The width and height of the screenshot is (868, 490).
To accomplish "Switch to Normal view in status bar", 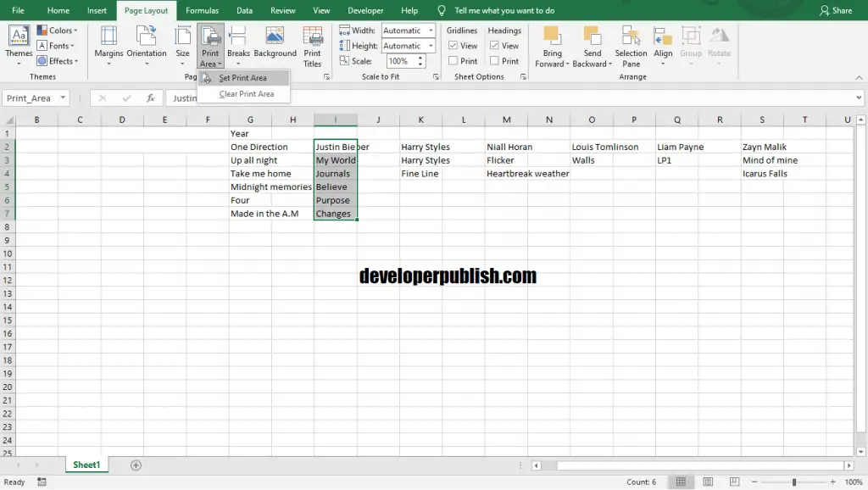I will (x=681, y=482).
